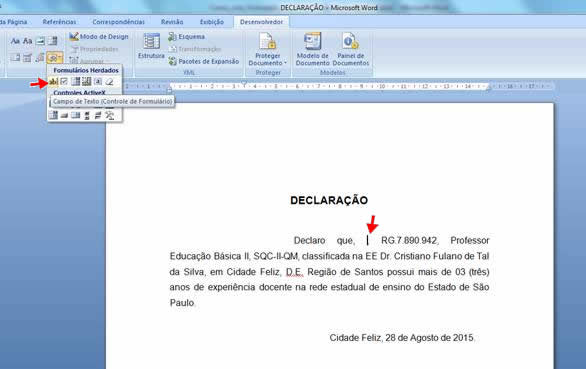The height and width of the screenshot is (369, 586).
Task: Open the Layout da Página tab
Action: (x=13, y=22)
